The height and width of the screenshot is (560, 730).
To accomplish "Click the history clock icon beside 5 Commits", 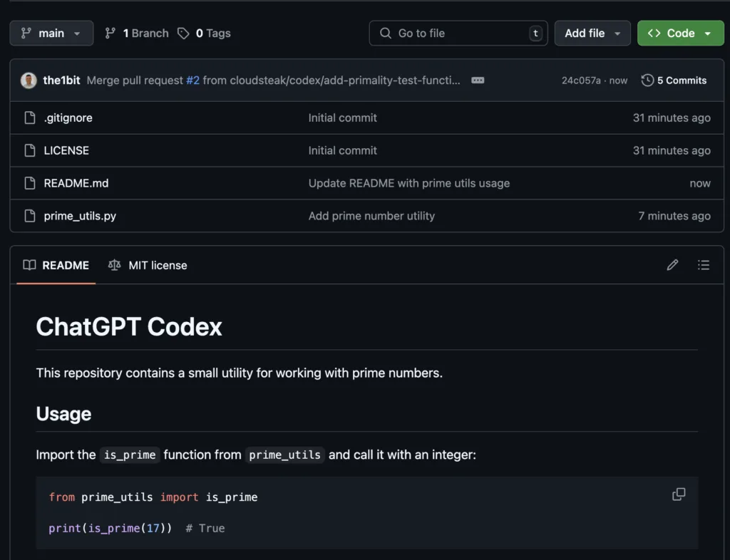I will click(x=647, y=81).
